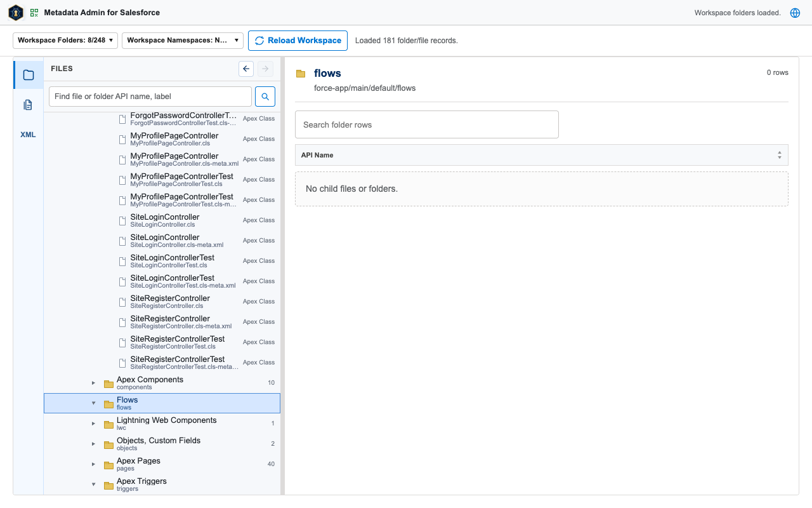Click file icon of SiteLoginControllerTest.cls
The width and height of the screenshot is (812, 508).
tap(123, 261)
